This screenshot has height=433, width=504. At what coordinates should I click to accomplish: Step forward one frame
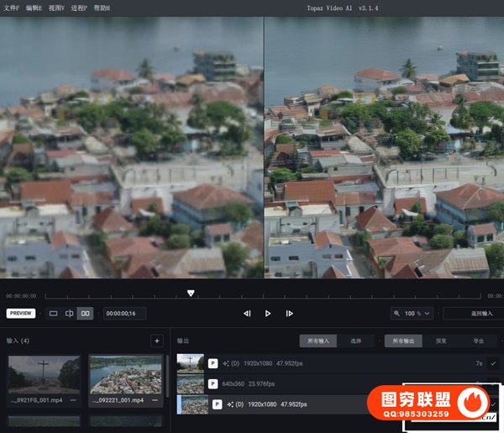click(x=289, y=314)
